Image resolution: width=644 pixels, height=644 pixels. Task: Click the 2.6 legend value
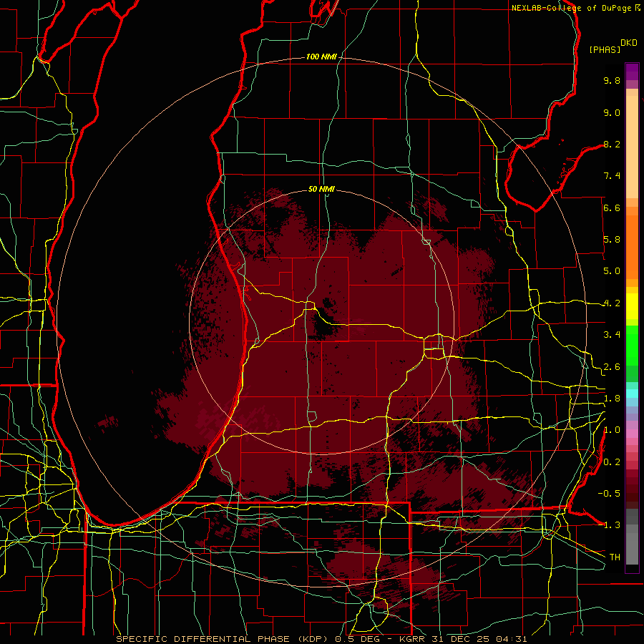612,367
